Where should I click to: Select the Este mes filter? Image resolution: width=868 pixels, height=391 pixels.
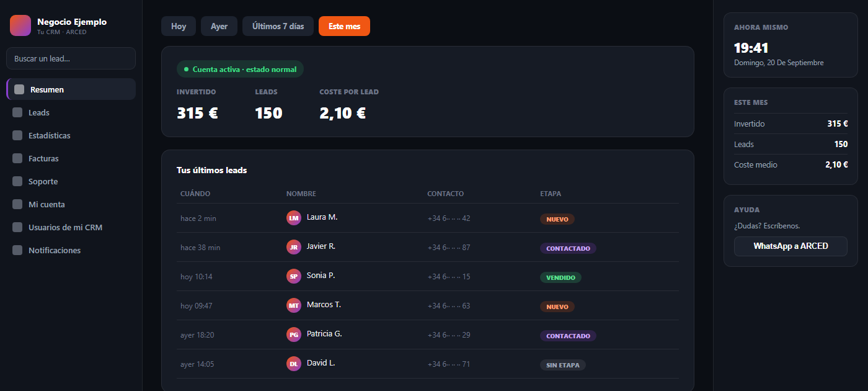(x=344, y=26)
